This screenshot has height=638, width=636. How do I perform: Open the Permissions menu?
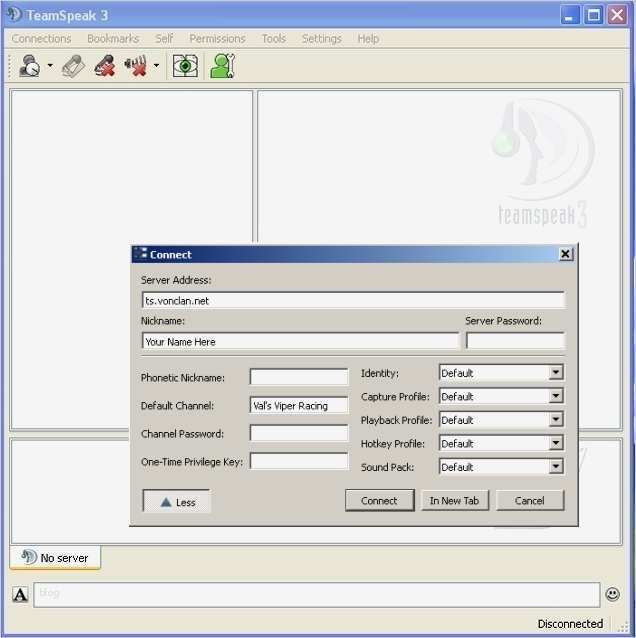(217, 39)
